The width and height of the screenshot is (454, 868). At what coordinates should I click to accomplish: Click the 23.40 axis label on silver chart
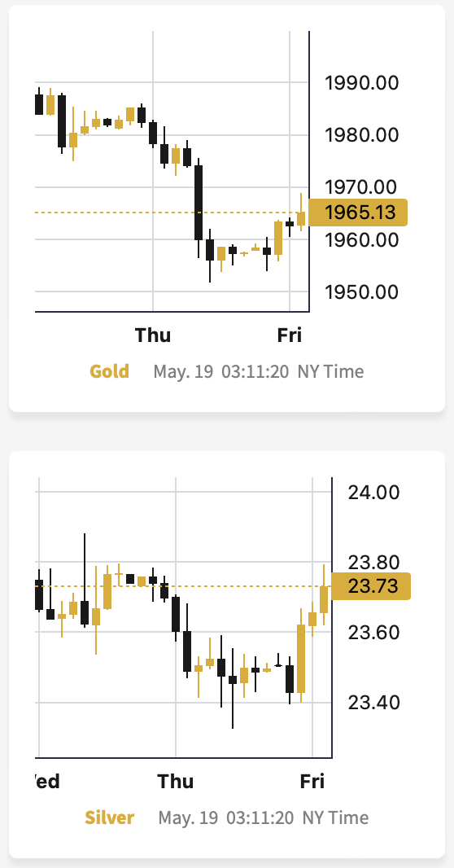point(373,703)
